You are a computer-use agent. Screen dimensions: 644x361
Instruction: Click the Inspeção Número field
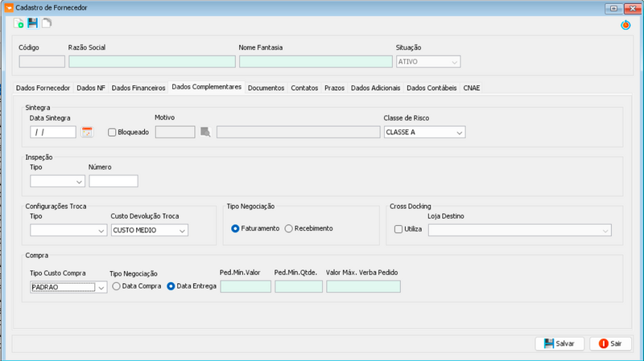(114, 181)
